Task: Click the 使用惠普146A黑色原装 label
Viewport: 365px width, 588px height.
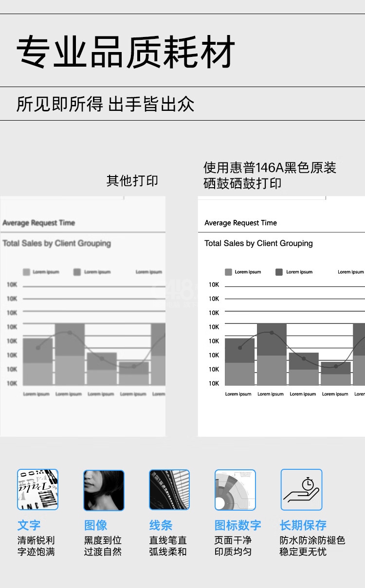Action: pos(270,168)
